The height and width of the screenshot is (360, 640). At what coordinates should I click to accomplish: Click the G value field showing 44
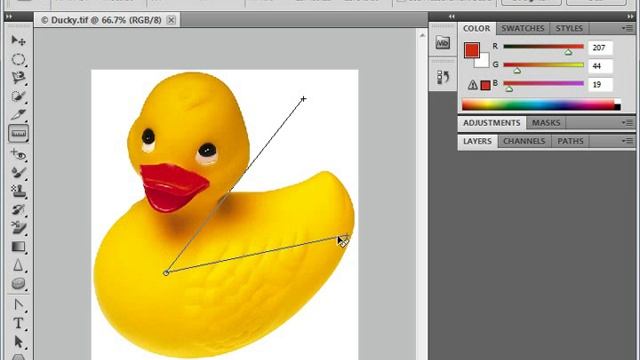600,66
